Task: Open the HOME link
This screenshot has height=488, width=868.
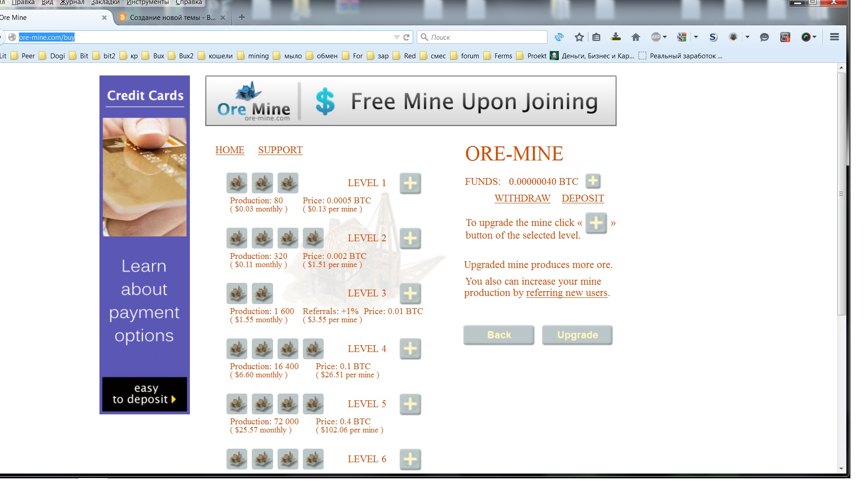Action: [230, 150]
